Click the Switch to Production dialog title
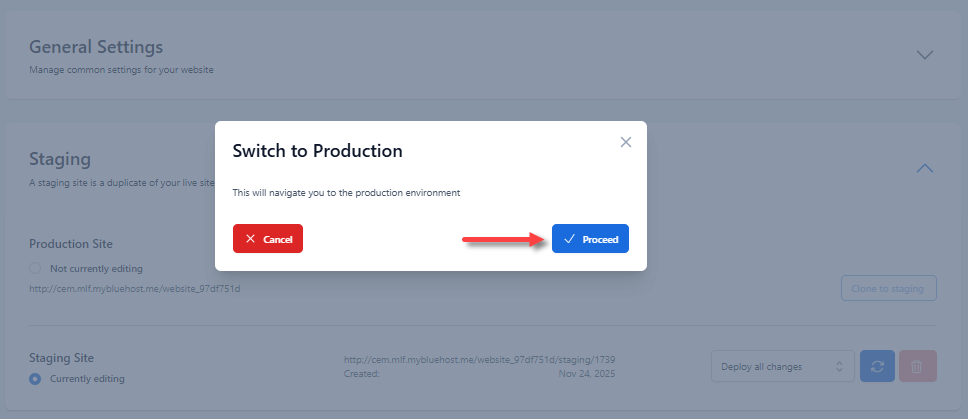This screenshot has height=419, width=968. 317,151
